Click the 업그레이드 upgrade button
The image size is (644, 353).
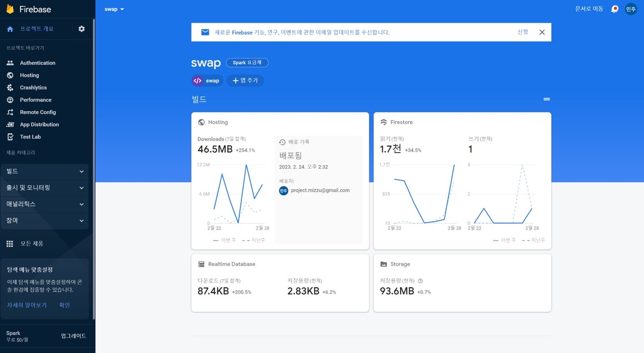pyautogui.click(x=73, y=336)
